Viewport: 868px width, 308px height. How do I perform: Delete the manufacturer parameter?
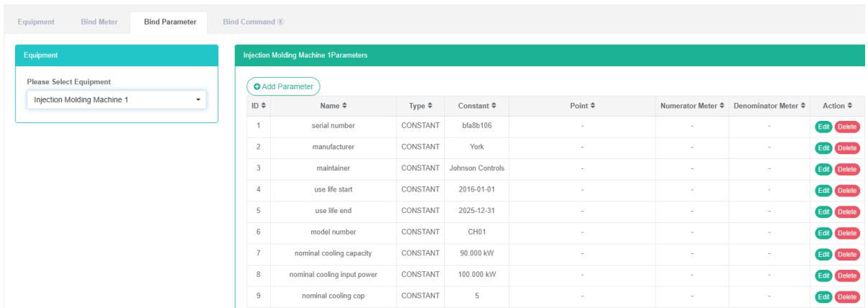click(x=846, y=148)
